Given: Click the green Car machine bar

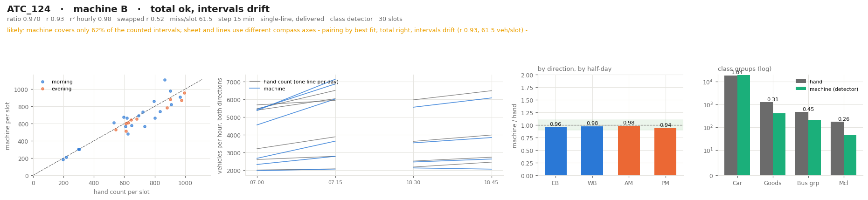Looking at the screenshot, I should click(744, 125).
